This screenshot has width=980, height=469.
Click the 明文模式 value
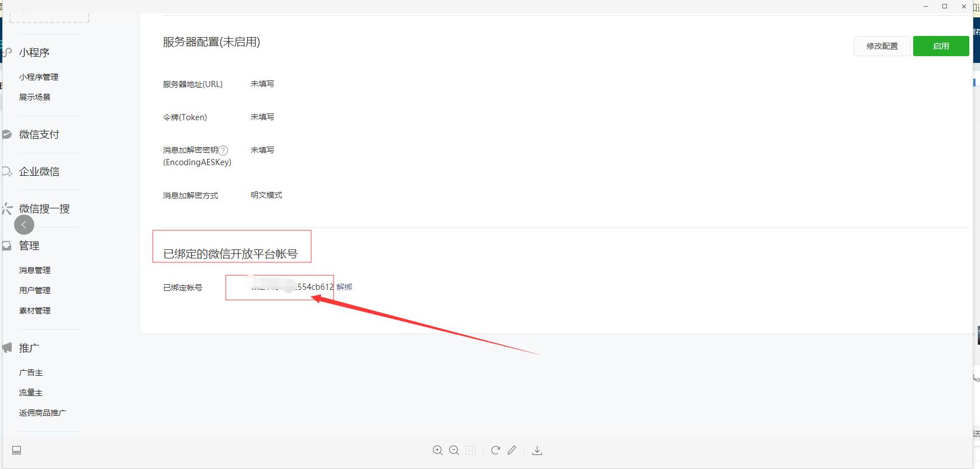[266, 195]
